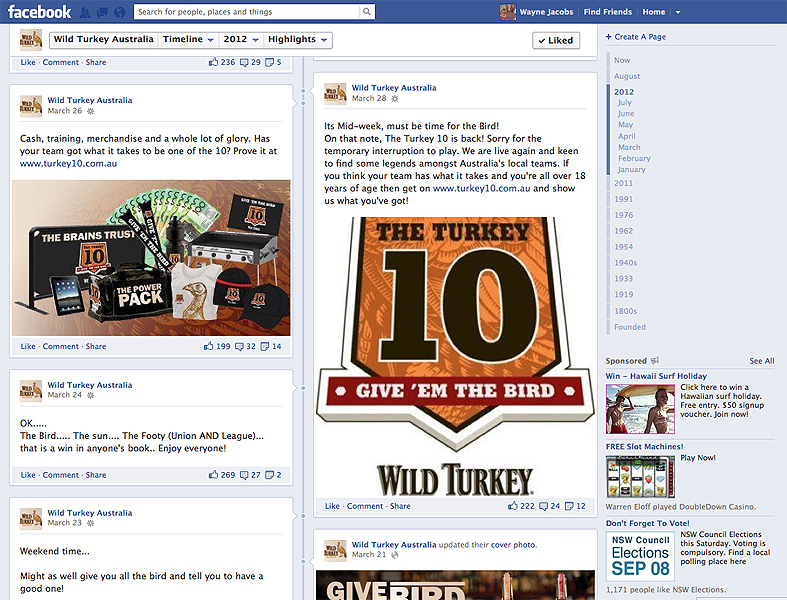Jump to Now in timeline sidebar
The height and width of the screenshot is (600, 787).
(622, 60)
